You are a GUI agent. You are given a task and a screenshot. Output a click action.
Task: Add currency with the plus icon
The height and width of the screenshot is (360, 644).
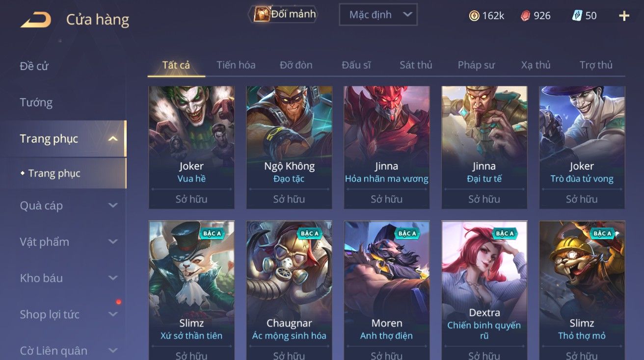(x=624, y=16)
